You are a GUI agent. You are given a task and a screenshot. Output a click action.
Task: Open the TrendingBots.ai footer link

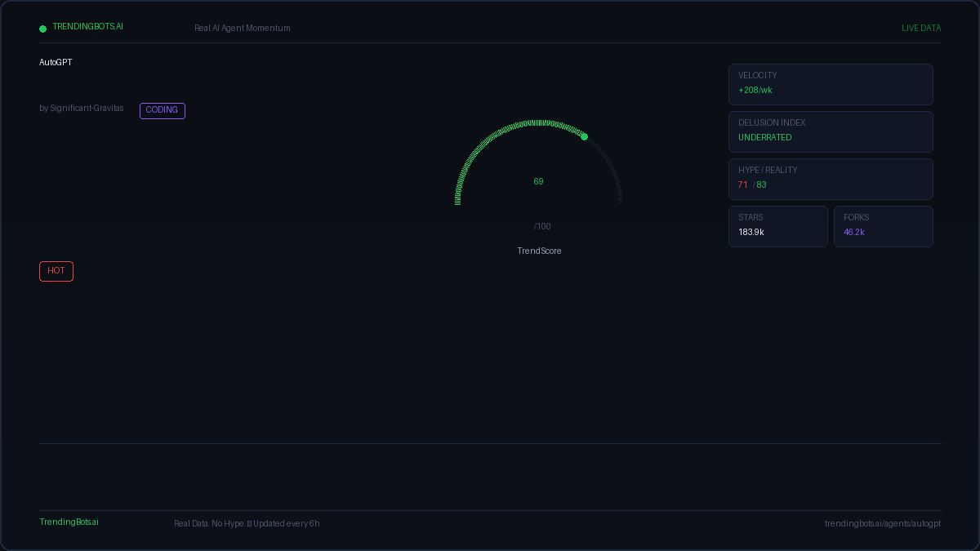[69, 522]
